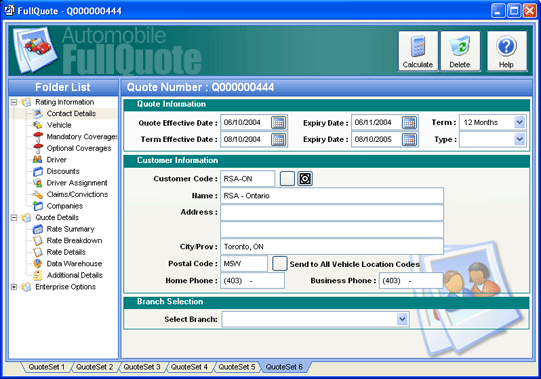
Task: Click the Claims/Convictions icon
Action: (x=38, y=194)
